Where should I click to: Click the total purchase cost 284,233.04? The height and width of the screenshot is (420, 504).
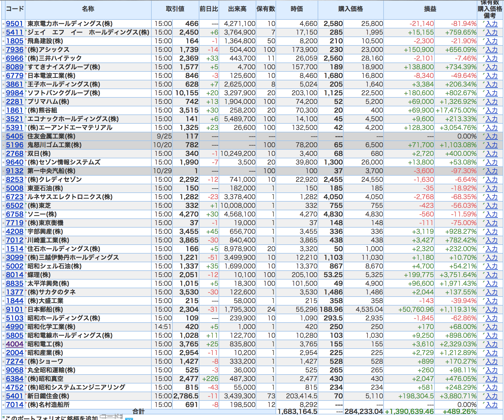pos(364,411)
